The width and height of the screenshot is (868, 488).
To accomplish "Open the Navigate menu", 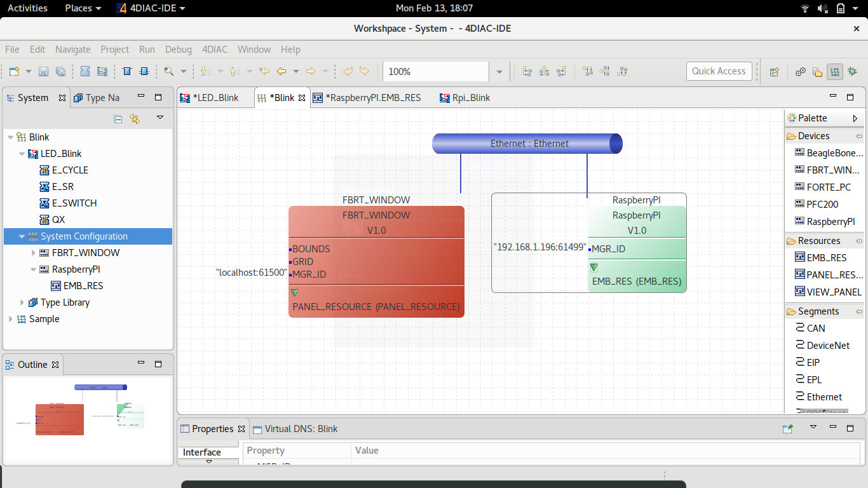I will [x=73, y=50].
